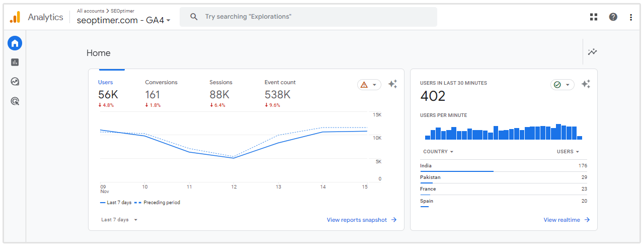Open the Advertising icon in sidebar
The image size is (644, 247).
[15, 101]
